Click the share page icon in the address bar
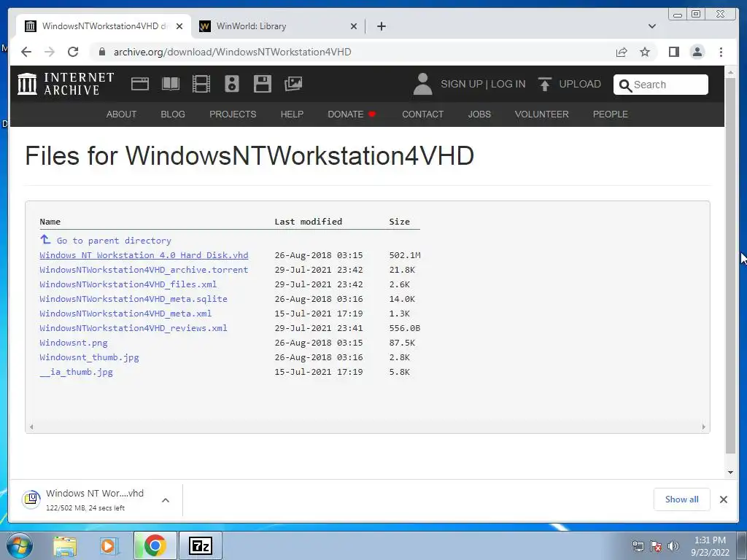Image resolution: width=747 pixels, height=560 pixels. [x=622, y=52]
